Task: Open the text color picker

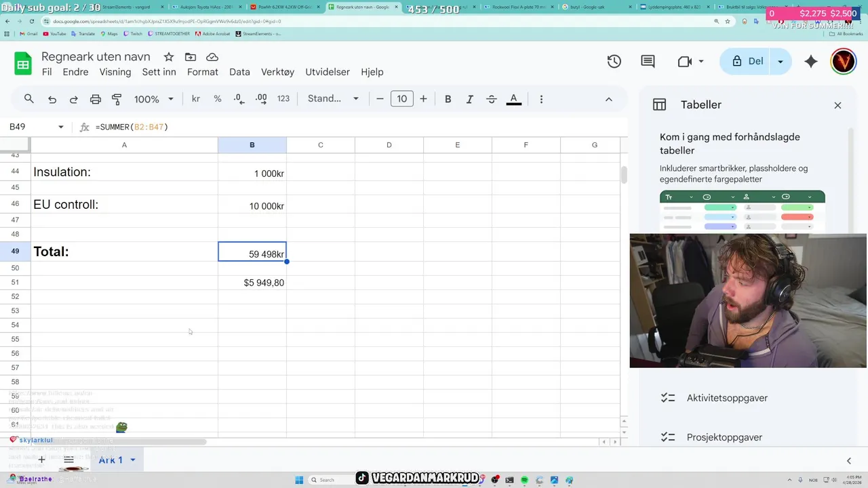Action: click(x=514, y=99)
